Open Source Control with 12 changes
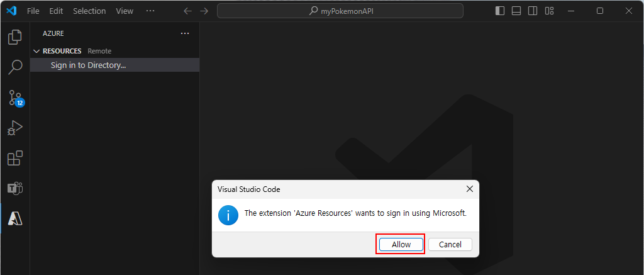The width and height of the screenshot is (644, 275). coord(16,98)
